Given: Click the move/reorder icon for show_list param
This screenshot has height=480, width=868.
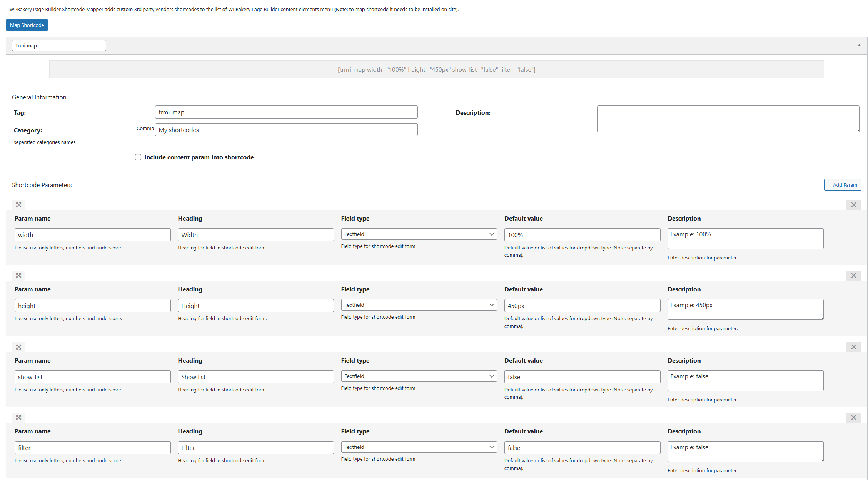Looking at the screenshot, I should [18, 347].
